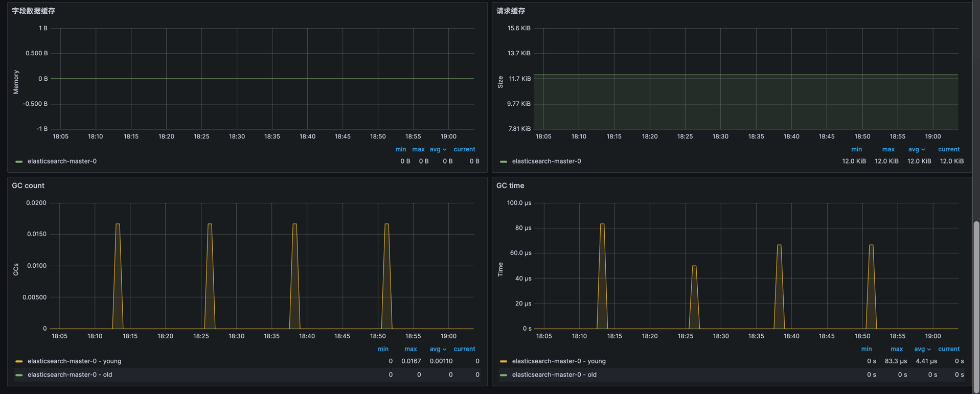980x394 pixels.
Task: Toggle elasticsearch-master-0 series in 字段数据缓存 legend
Action: 62,161
